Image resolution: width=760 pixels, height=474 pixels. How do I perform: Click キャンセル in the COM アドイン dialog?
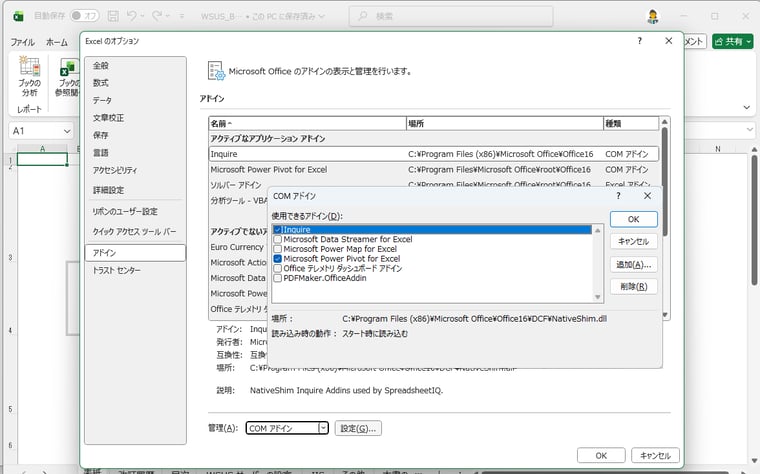(x=633, y=241)
